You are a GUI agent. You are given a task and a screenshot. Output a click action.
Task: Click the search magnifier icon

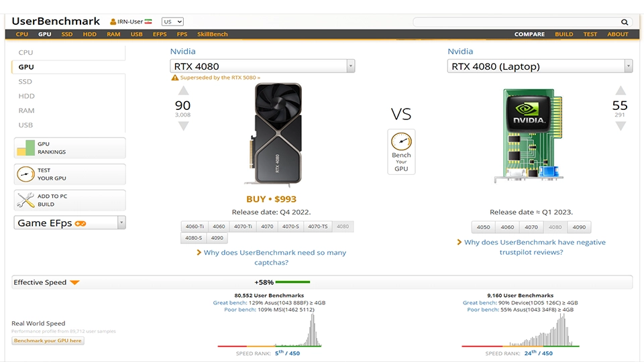625,22
